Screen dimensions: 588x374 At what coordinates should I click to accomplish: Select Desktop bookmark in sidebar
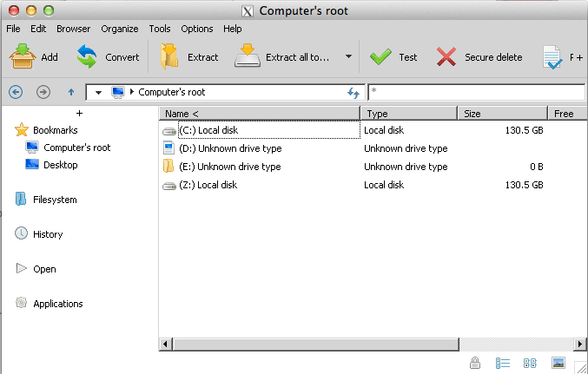pos(60,165)
